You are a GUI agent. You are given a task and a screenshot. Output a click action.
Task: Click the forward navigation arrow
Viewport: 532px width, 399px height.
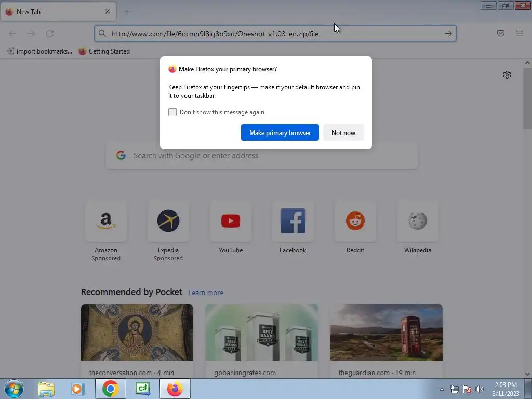click(31, 33)
